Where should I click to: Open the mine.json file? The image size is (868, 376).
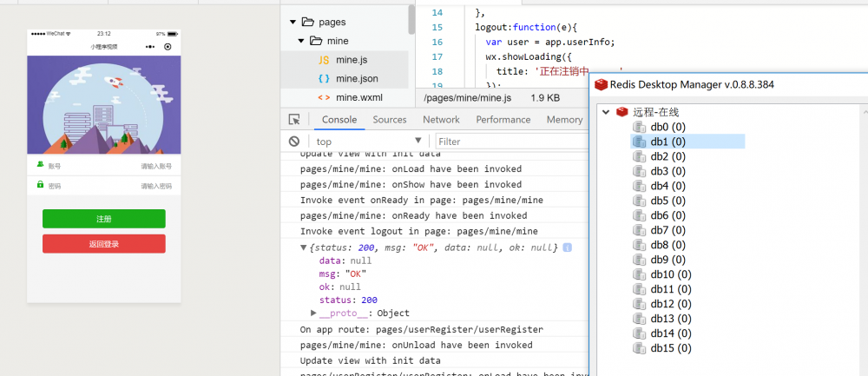point(357,79)
